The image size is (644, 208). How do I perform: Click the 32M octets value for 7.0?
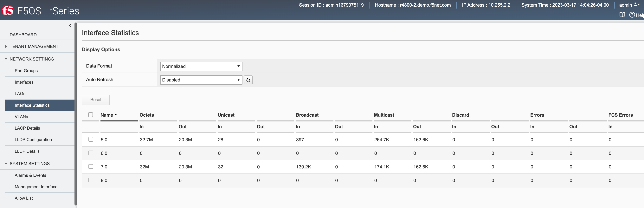point(144,167)
